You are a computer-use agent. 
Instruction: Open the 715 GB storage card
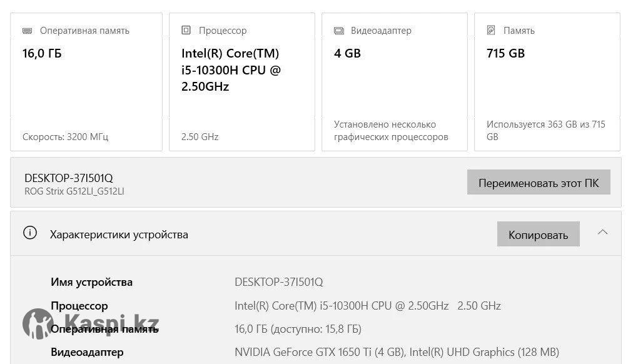[x=547, y=81]
